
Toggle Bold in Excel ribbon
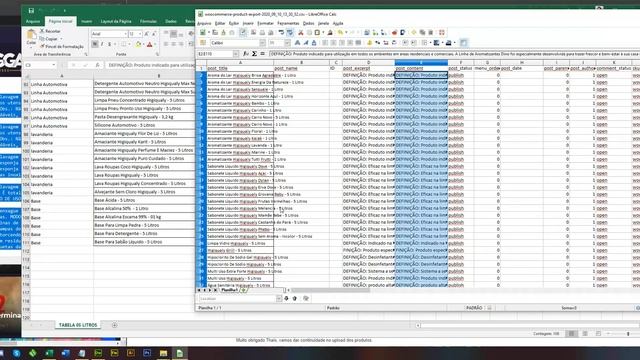95,44
